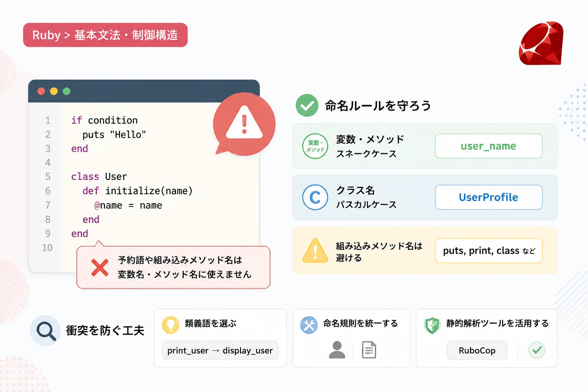
Task: Click the blue circled C class icon
Action: point(315,198)
